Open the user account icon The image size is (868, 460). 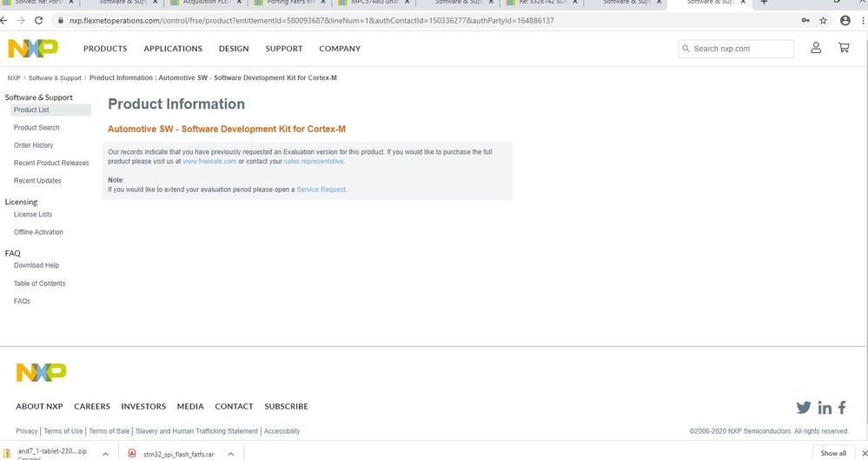point(815,48)
